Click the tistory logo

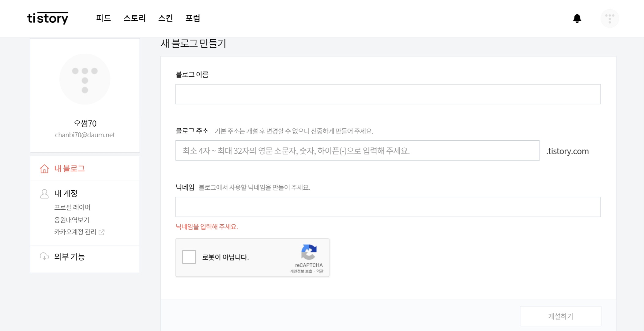click(48, 18)
